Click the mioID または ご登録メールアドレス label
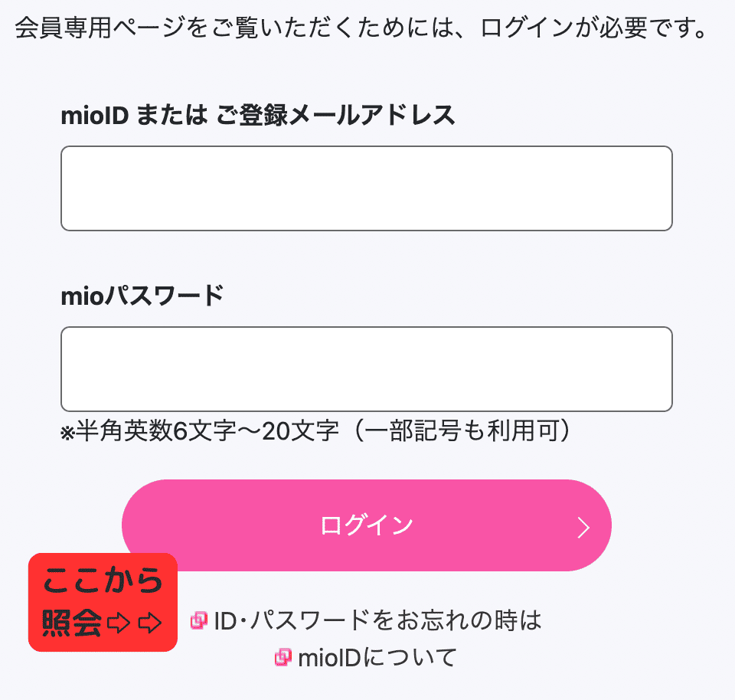This screenshot has width=735, height=700. coord(258,116)
